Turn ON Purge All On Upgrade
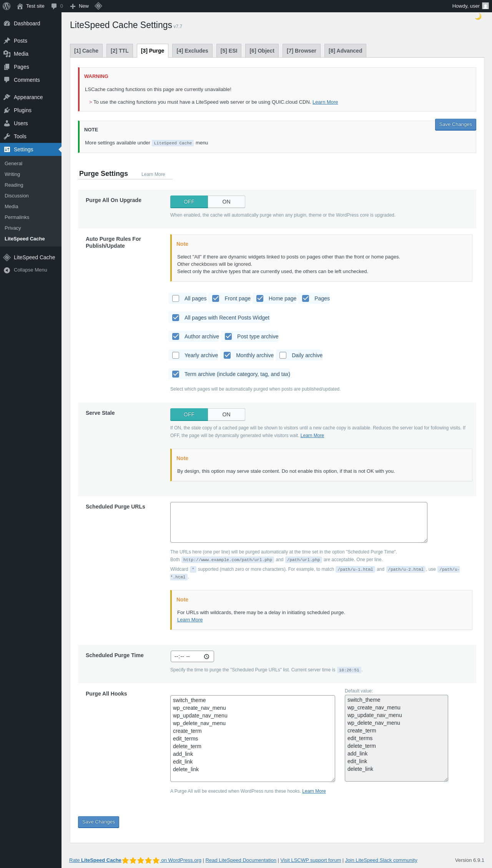The height and width of the screenshot is (868, 492). [x=226, y=202]
